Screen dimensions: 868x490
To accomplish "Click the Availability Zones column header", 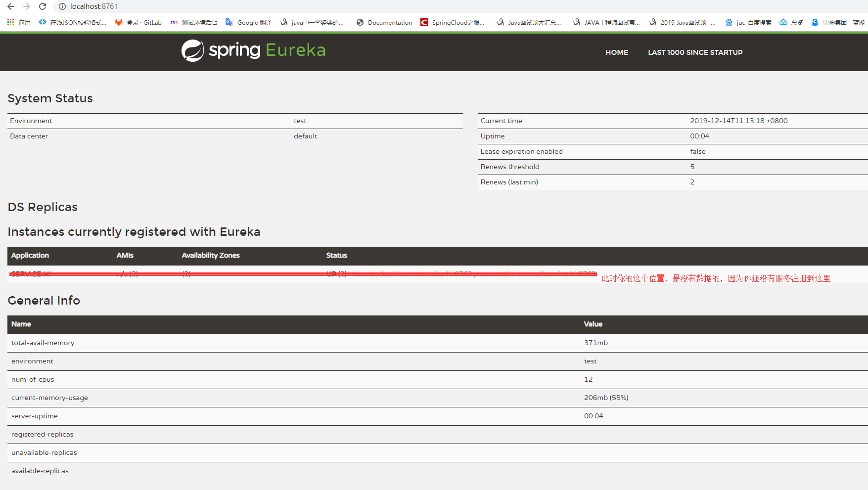I will pos(211,256).
